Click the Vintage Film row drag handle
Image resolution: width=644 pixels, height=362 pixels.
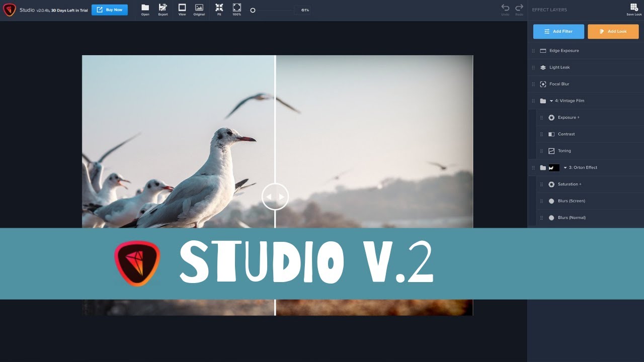(533, 101)
